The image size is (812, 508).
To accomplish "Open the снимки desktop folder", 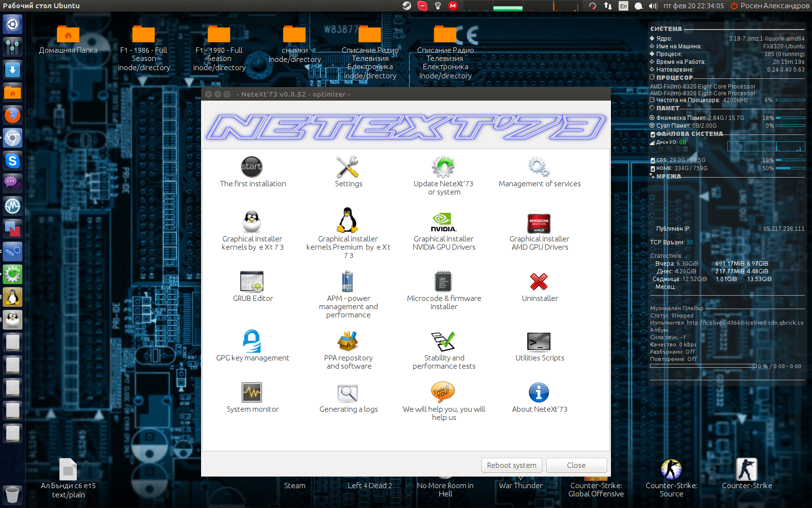I will coord(294,34).
